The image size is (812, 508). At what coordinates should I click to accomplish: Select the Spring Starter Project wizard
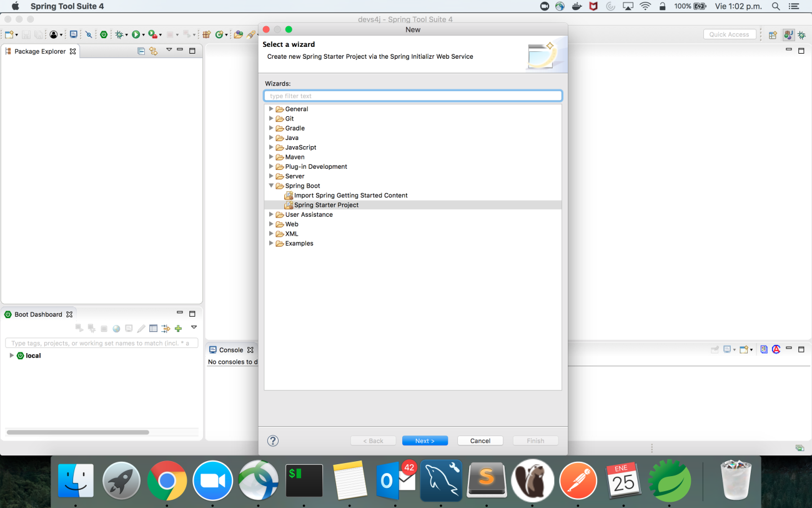(326, 205)
